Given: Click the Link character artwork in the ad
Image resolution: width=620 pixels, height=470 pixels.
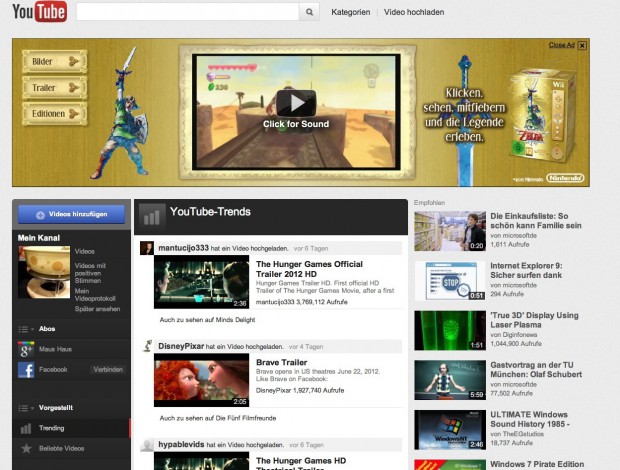Looking at the screenshot, I should coord(121,115).
